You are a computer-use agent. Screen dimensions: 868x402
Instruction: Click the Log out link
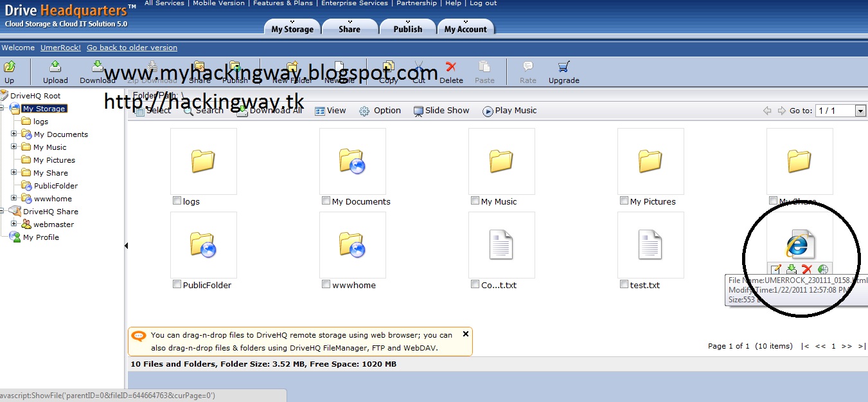coord(483,3)
